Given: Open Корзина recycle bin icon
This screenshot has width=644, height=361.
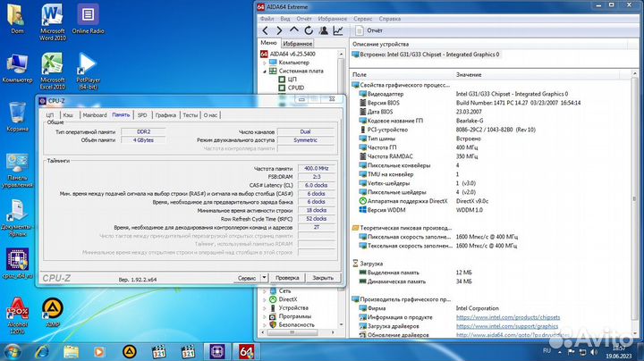Looking at the screenshot, I should click(x=17, y=117).
